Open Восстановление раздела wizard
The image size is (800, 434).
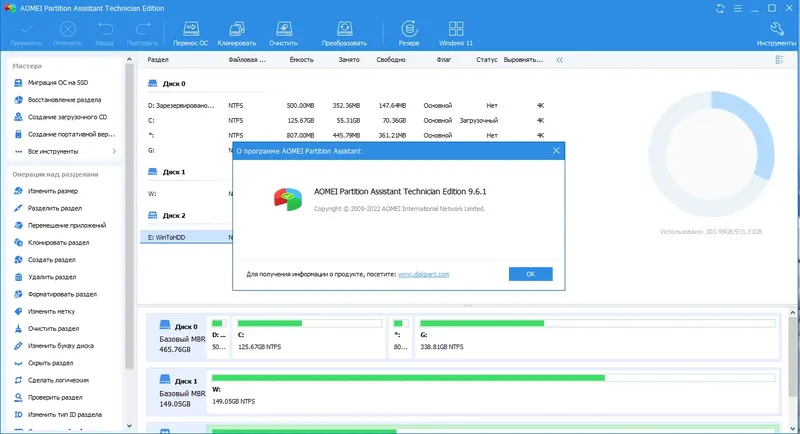64,100
